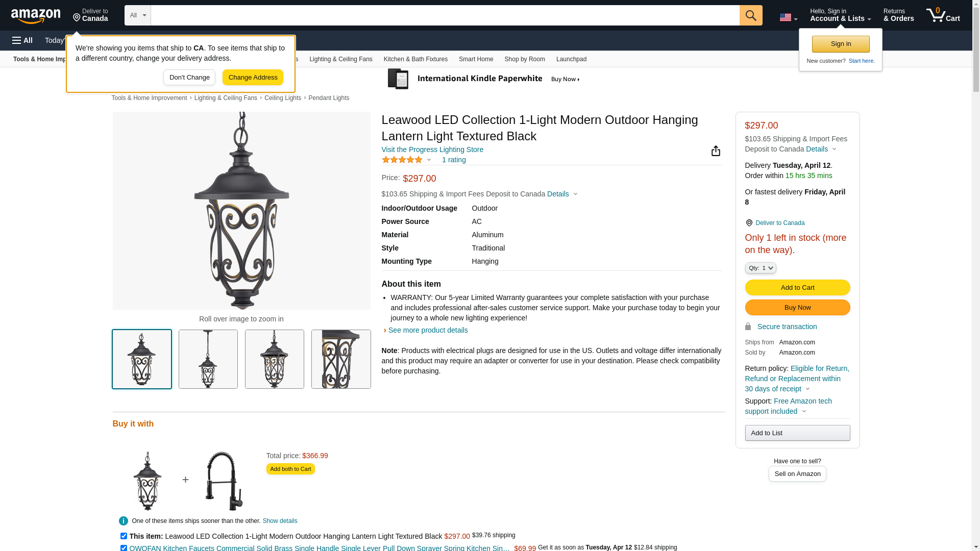
Task: Click the Add to Cart button
Action: click(797, 288)
